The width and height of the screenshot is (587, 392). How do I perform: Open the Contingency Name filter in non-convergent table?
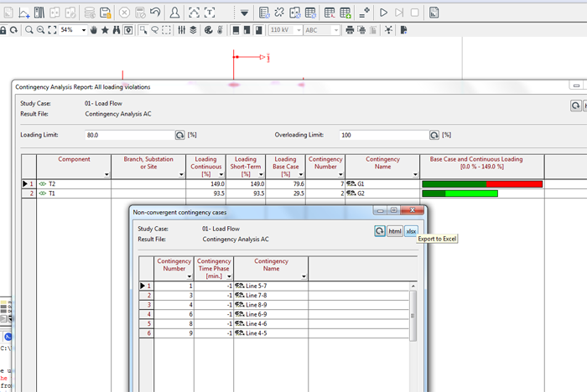pyautogui.click(x=304, y=276)
